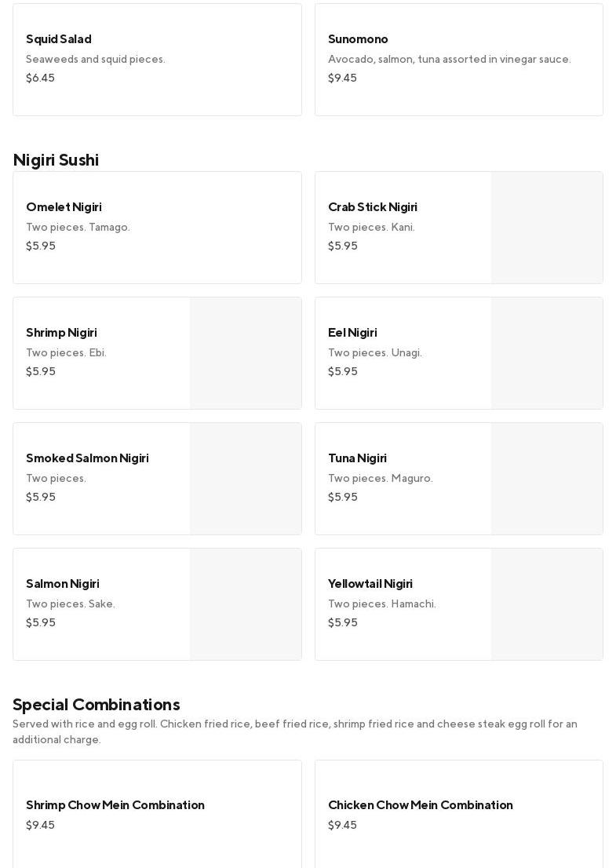Viewport: 616px width, 868px height.
Task: Click the Eel Nigiri image thumbnail
Action: point(547,353)
